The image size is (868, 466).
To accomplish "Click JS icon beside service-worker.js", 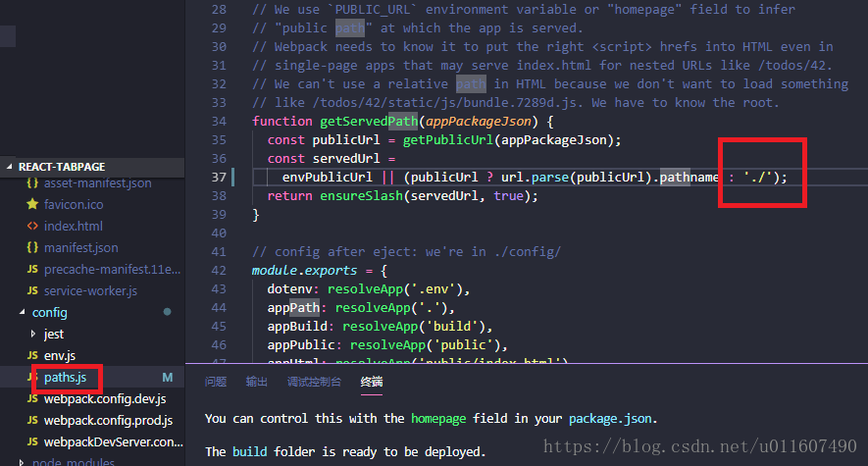I will (32, 290).
